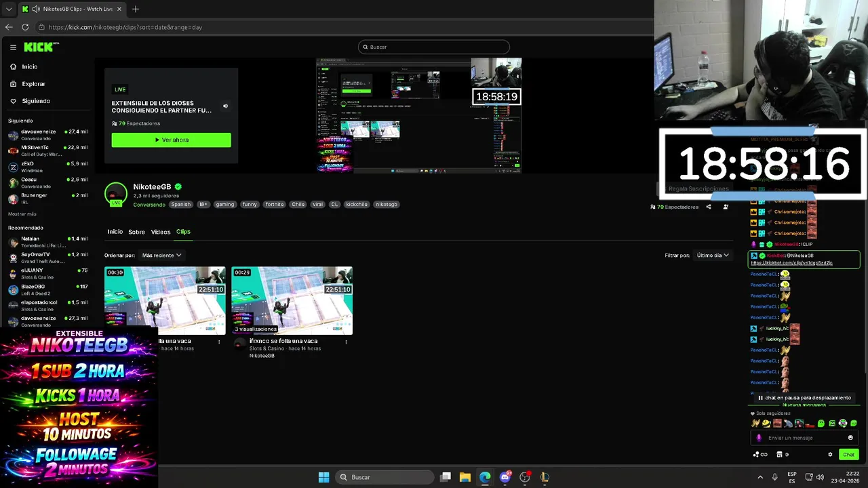
Task: Click the Ver ahora button
Action: pyautogui.click(x=171, y=140)
